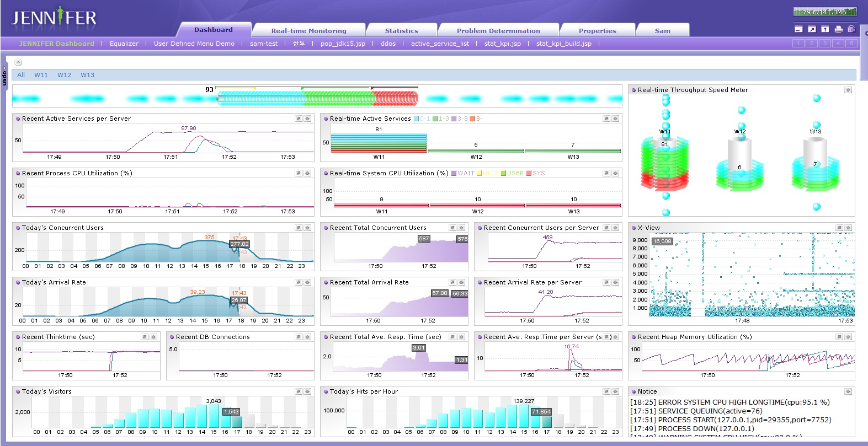The image size is (868, 446).
Task: Pop out Recent Active Services per Server chart
Action: click(x=299, y=119)
